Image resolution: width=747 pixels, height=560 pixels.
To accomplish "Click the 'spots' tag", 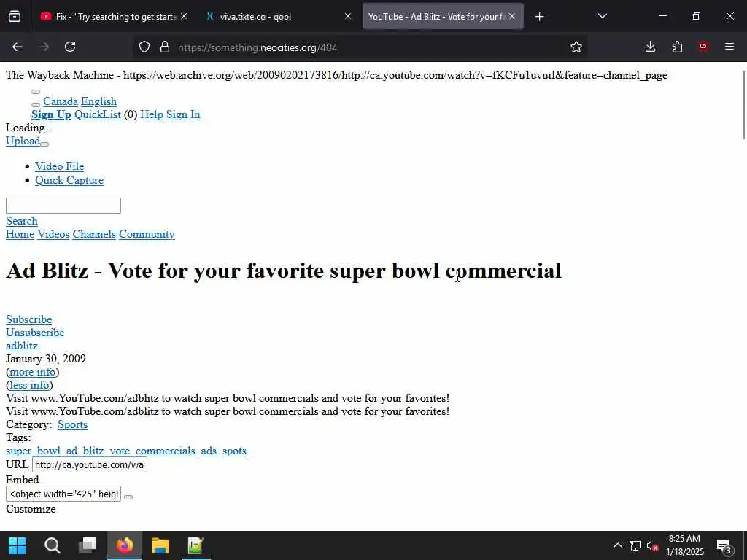I will click(234, 451).
